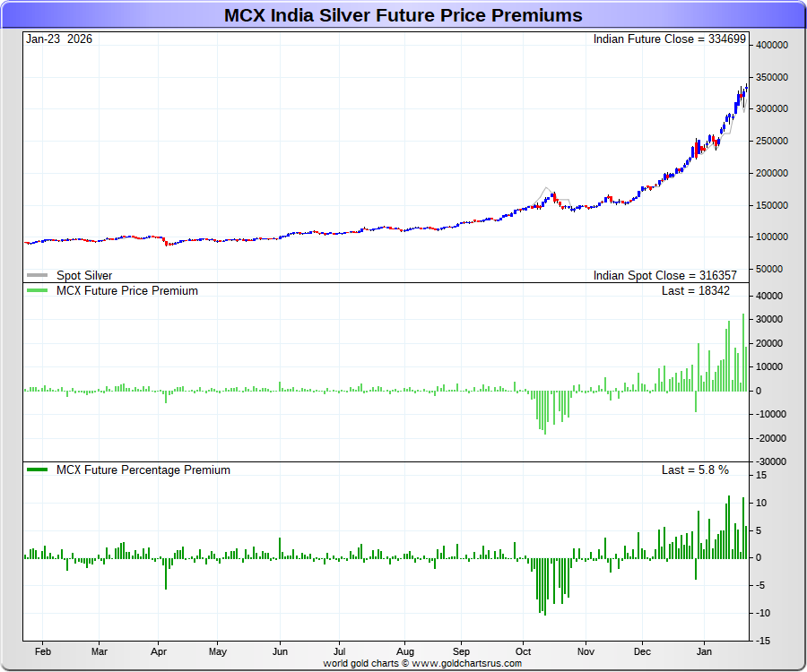Click the MCX Future Percentage Premium legend text
The image size is (807, 672).
(143, 470)
